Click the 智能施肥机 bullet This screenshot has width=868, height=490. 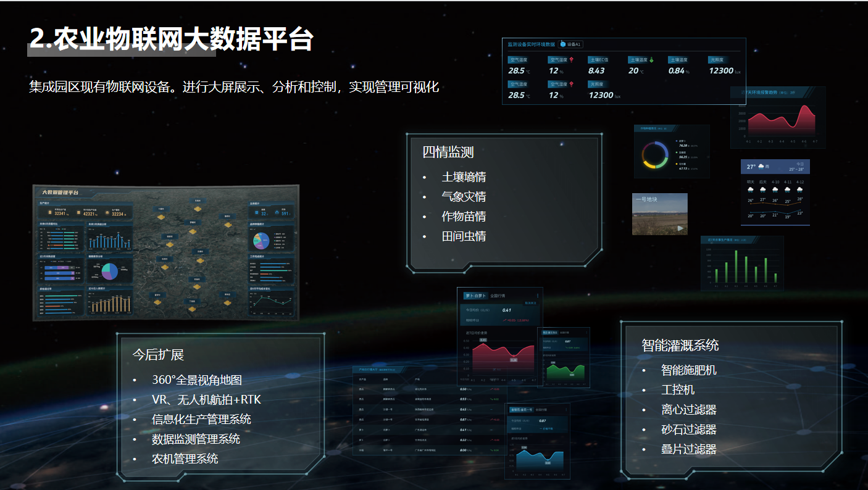(x=689, y=370)
